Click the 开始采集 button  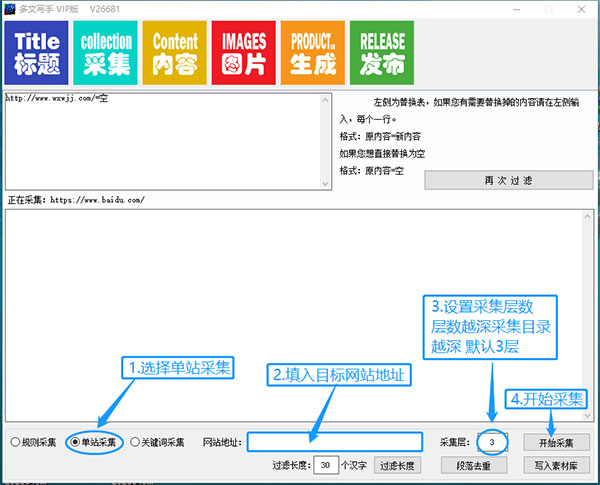[x=556, y=443]
